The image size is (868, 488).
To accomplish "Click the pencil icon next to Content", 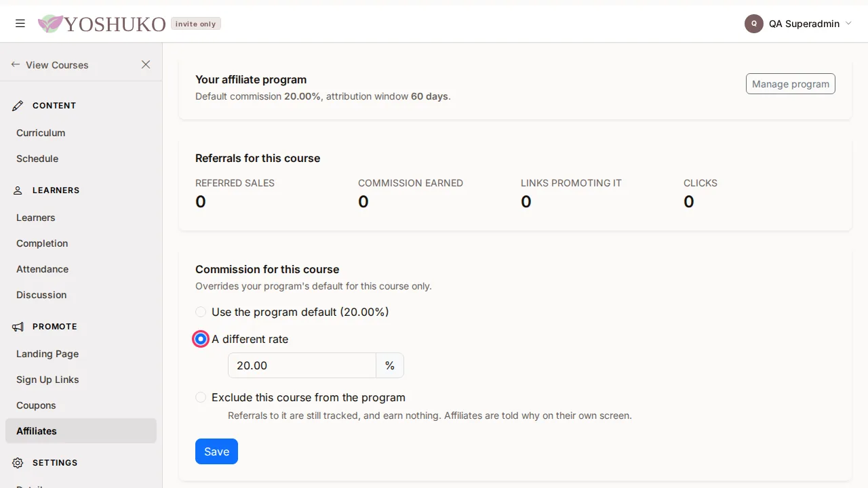I will (x=18, y=106).
